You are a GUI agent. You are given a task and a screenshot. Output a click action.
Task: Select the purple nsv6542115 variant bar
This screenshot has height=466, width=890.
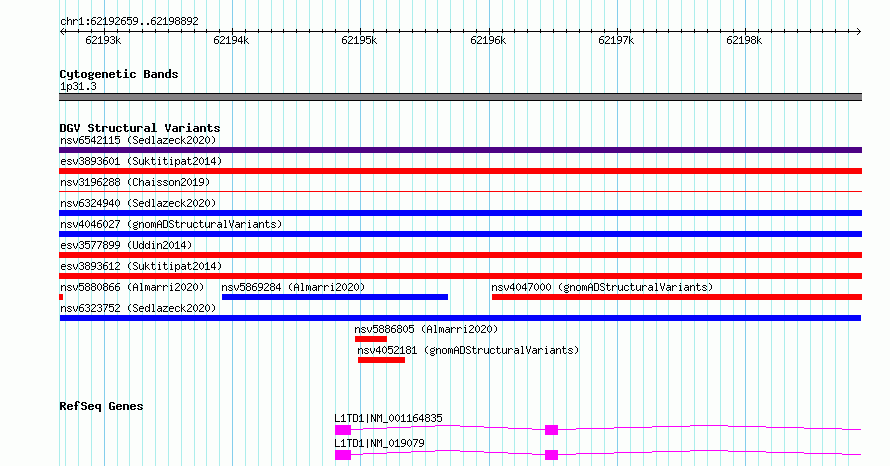(460, 150)
